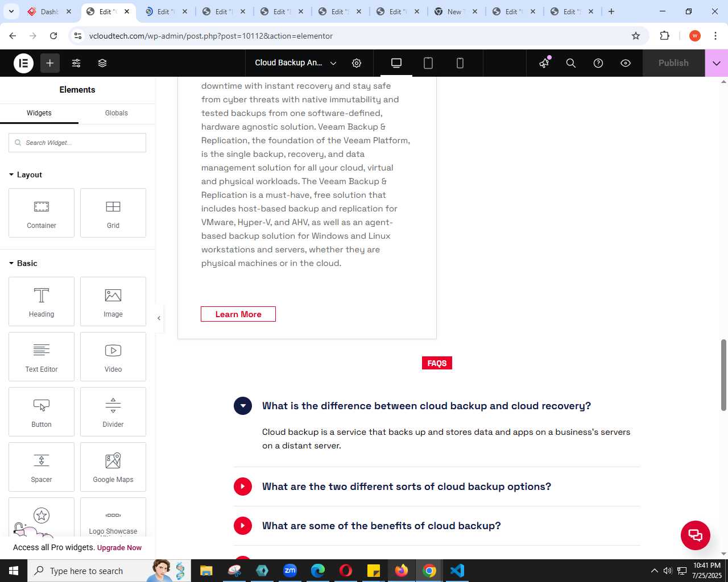Select the Image widget

(113, 301)
